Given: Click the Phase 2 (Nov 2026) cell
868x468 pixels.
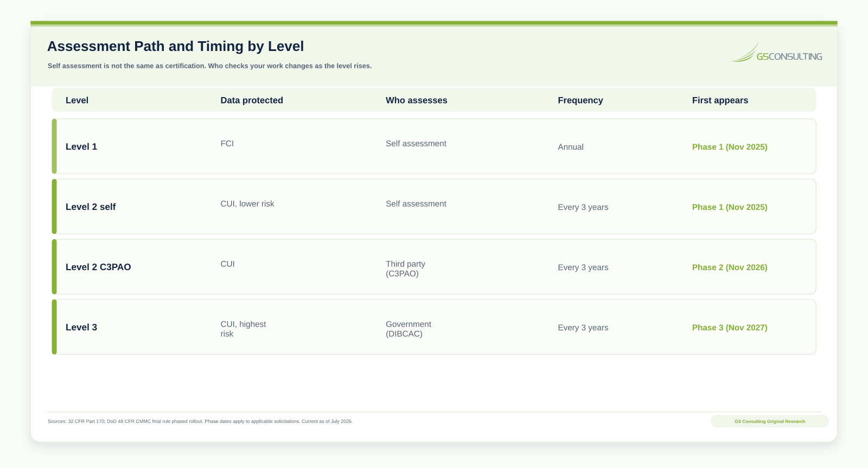Looking at the screenshot, I should [730, 267].
